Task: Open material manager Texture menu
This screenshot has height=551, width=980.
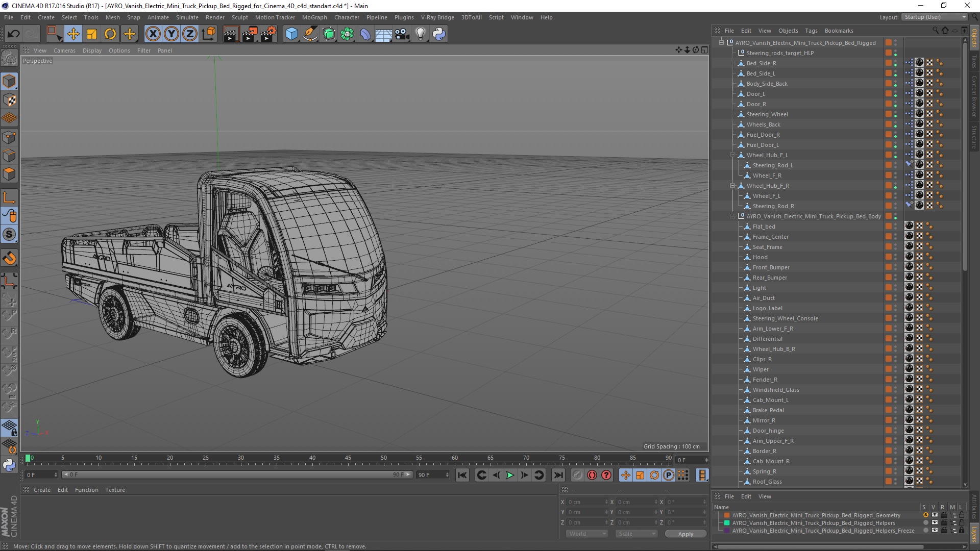Action: 115,490
